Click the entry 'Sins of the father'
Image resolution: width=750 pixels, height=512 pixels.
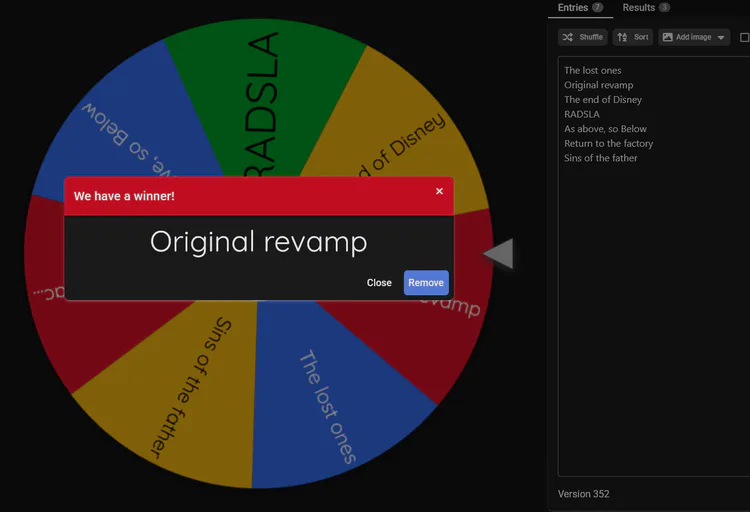(x=600, y=158)
